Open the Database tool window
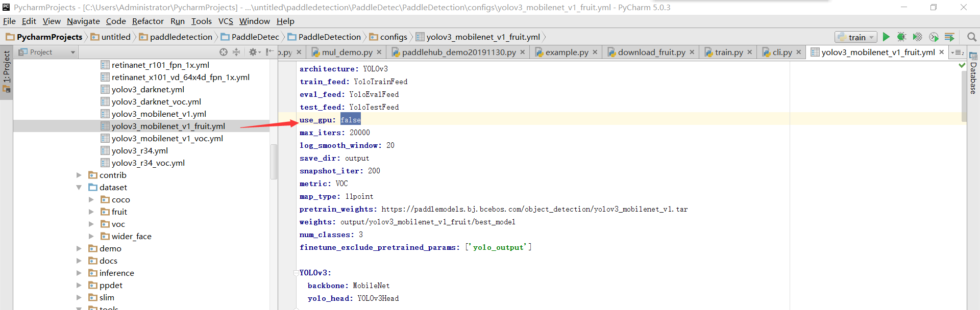Image resolution: width=980 pixels, height=310 pixels. click(x=973, y=73)
